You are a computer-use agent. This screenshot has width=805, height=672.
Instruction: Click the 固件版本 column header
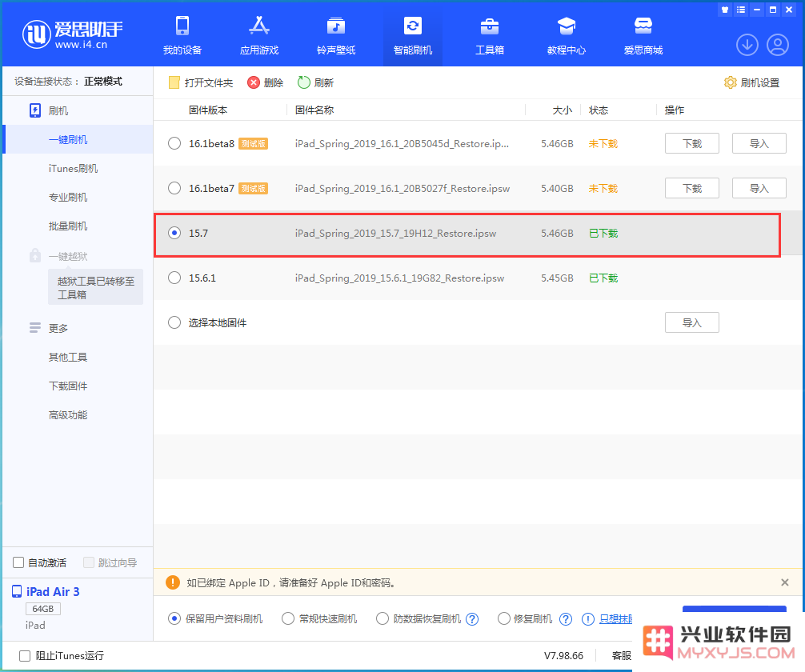pos(208,110)
